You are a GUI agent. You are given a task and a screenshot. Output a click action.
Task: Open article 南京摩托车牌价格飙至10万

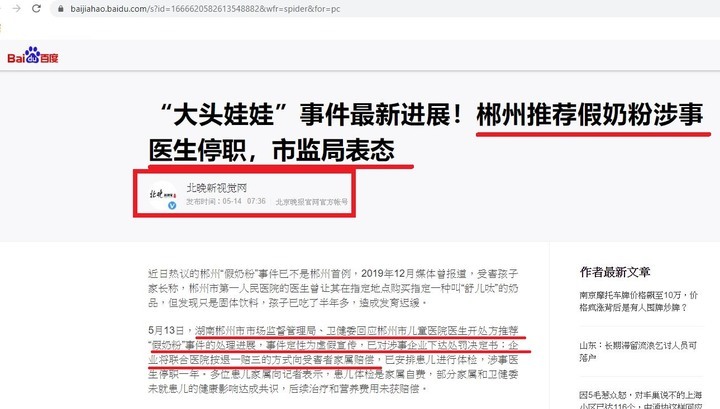639,301
